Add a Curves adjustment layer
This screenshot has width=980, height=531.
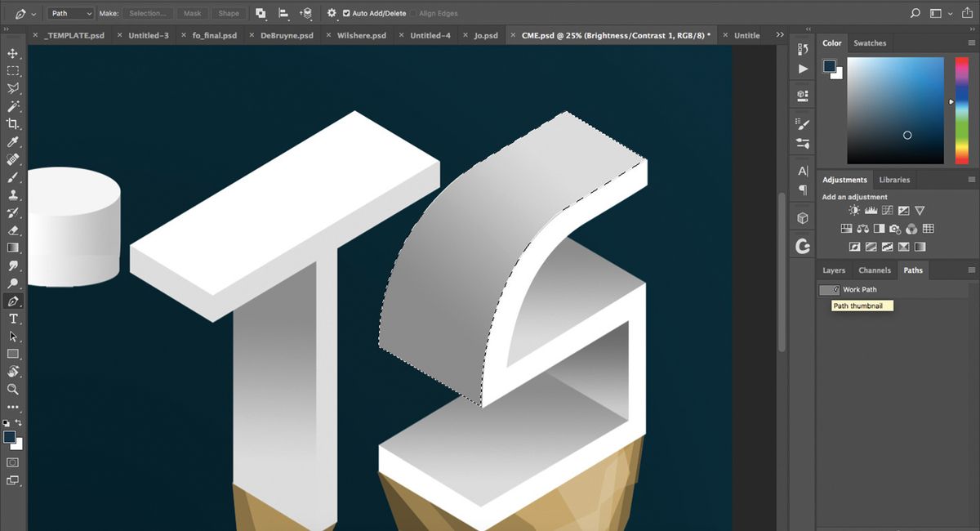[889, 210]
